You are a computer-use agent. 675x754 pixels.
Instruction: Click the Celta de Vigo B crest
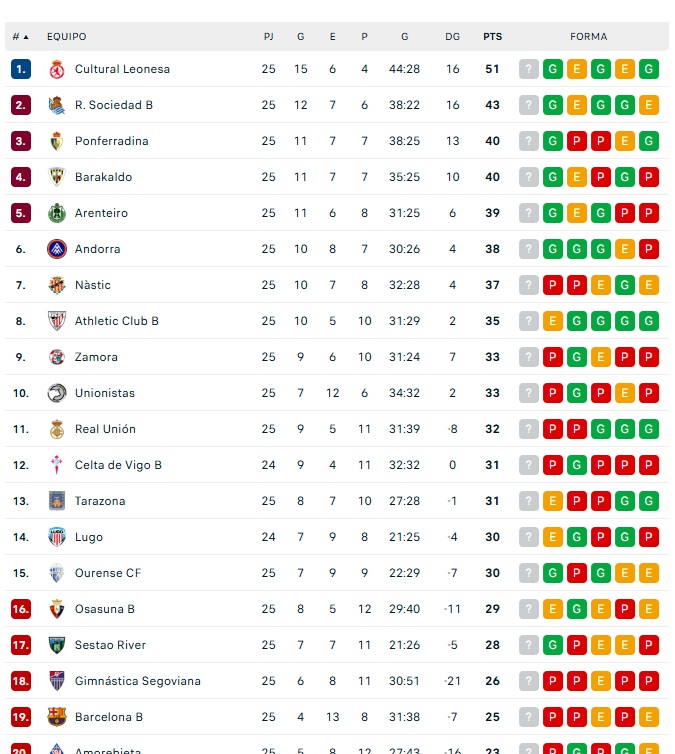pyautogui.click(x=57, y=465)
